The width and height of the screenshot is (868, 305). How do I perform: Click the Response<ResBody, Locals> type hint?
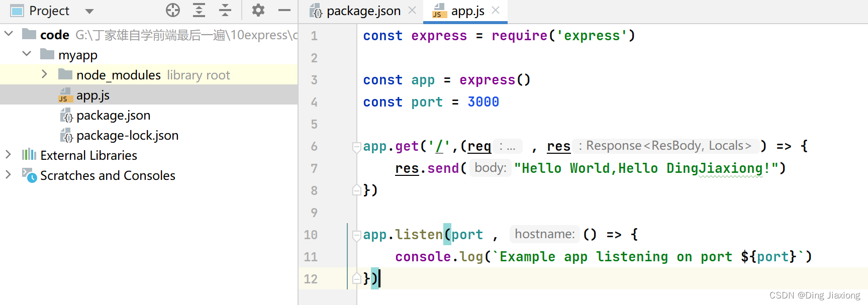pyautogui.click(x=665, y=146)
